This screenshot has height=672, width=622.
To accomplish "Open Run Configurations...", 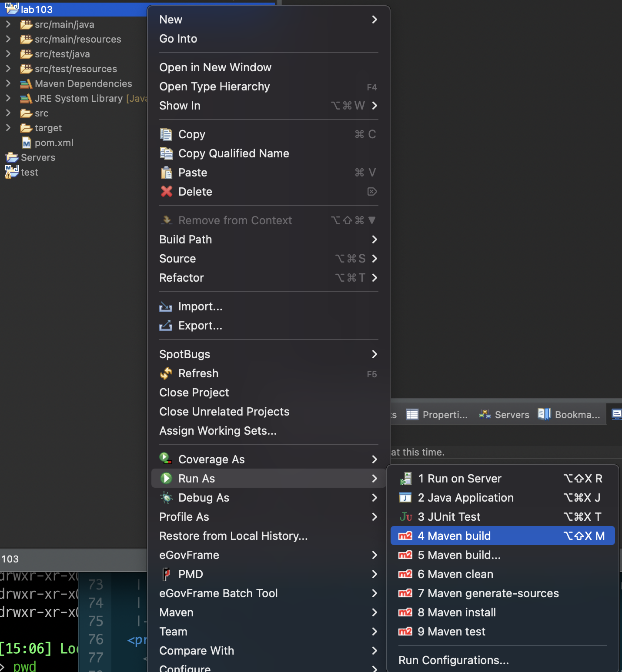I will 503,660.
